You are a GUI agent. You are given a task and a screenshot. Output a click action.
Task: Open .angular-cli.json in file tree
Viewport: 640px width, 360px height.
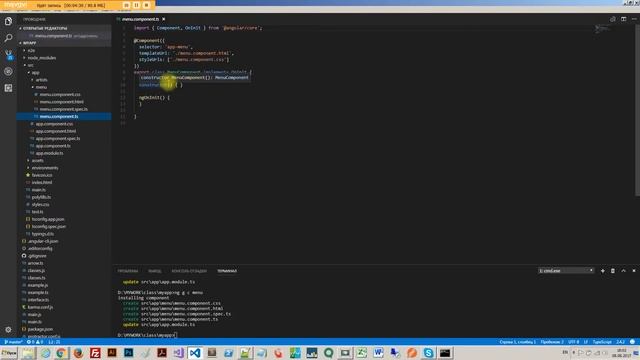tap(43, 241)
